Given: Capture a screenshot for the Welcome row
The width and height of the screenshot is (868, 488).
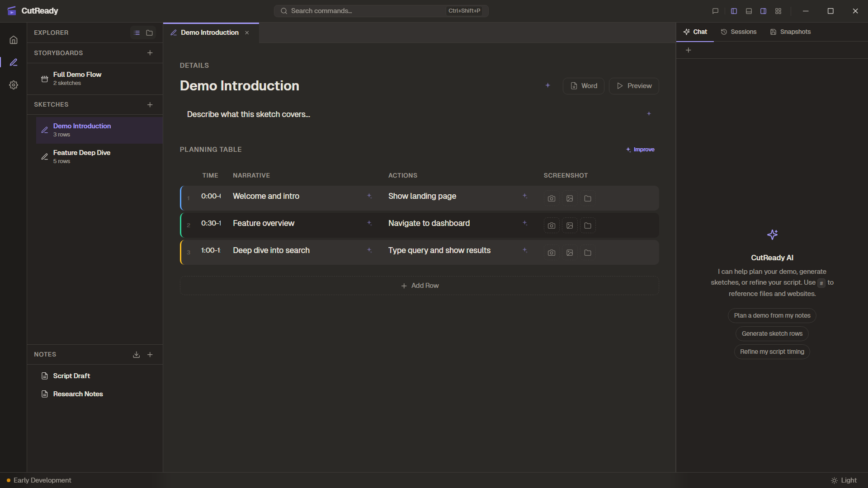Looking at the screenshot, I should tap(551, 198).
